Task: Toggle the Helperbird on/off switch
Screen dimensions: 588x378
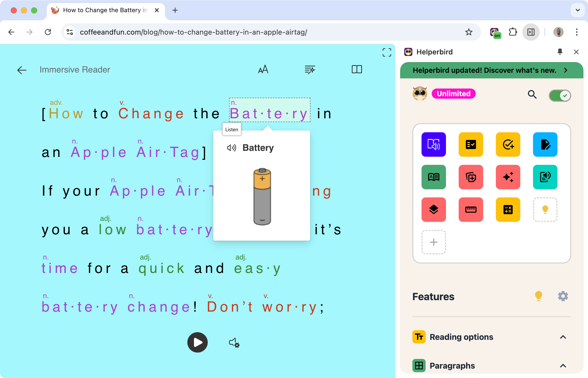Action: point(559,96)
